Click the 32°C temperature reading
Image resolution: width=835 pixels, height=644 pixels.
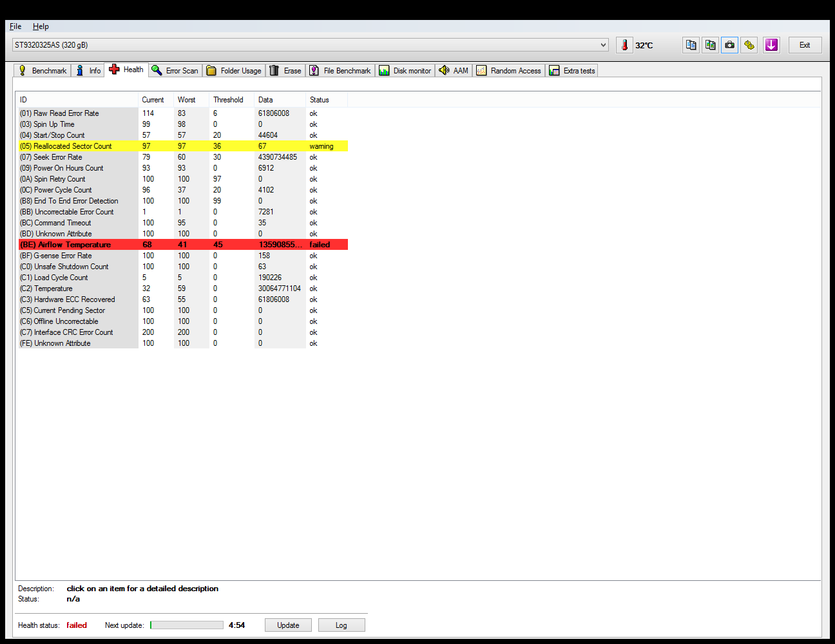click(x=644, y=45)
